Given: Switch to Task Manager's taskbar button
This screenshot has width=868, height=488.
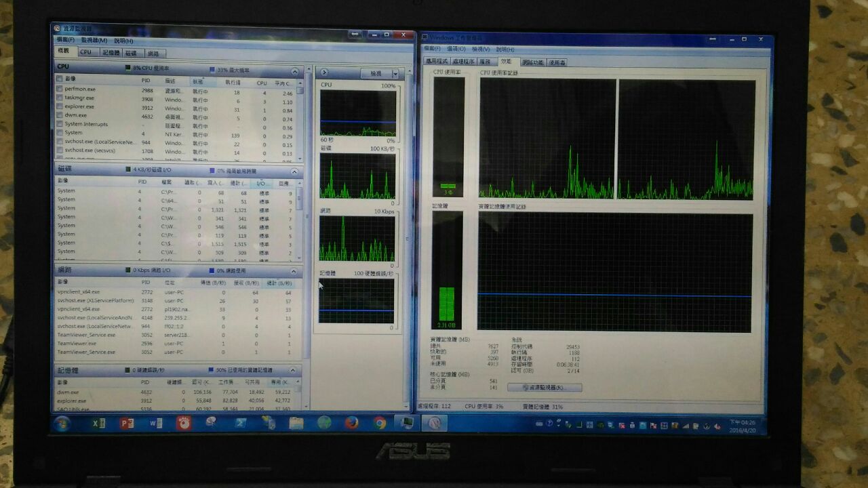Looking at the screenshot, I should pyautogui.click(x=407, y=423).
